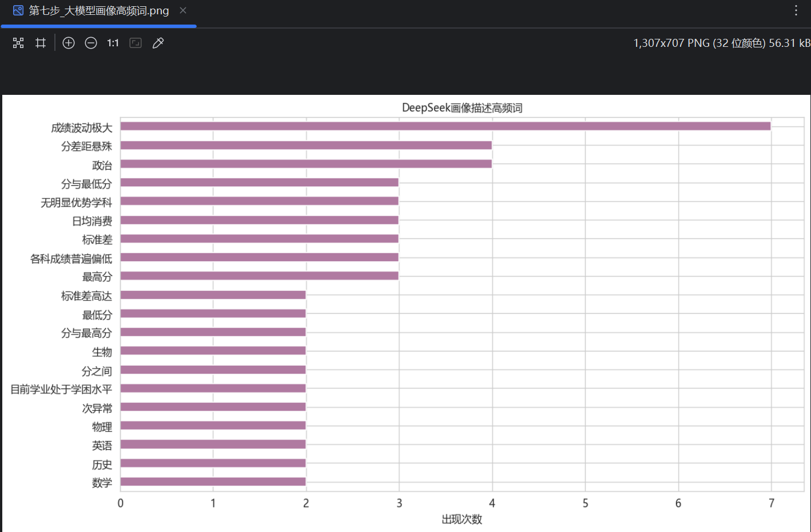Click the bar beside the 政治 label
This screenshot has width=811, height=532.
pos(306,164)
